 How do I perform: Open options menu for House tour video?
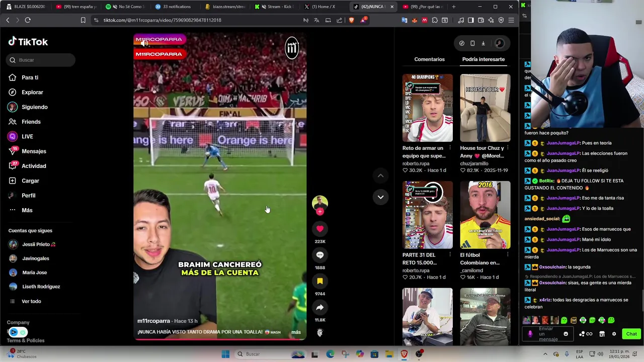point(507,148)
